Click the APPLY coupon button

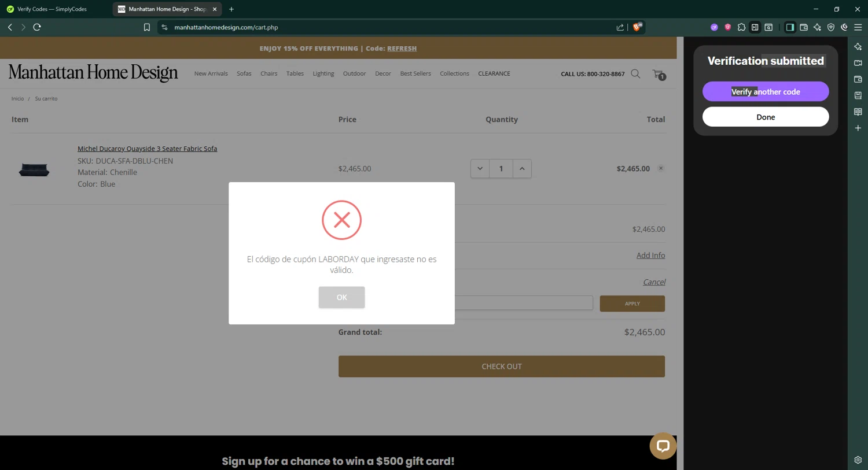(632, 304)
